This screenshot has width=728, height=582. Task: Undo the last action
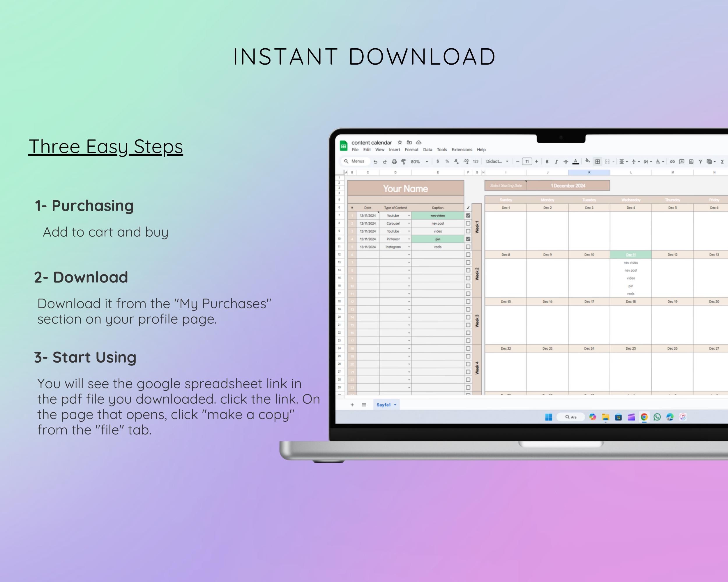(x=376, y=162)
